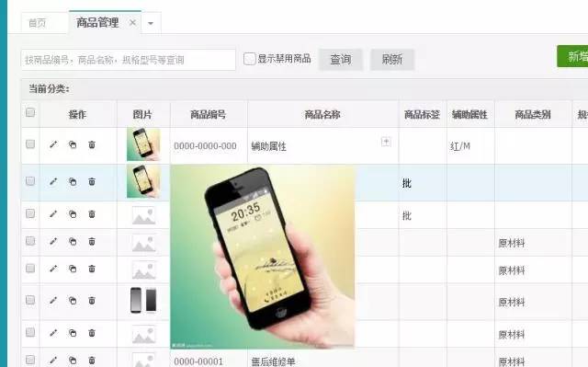Viewport: 588px width, 367px height.
Task: Edit the 辅助属性 product row
Action: (x=53, y=144)
